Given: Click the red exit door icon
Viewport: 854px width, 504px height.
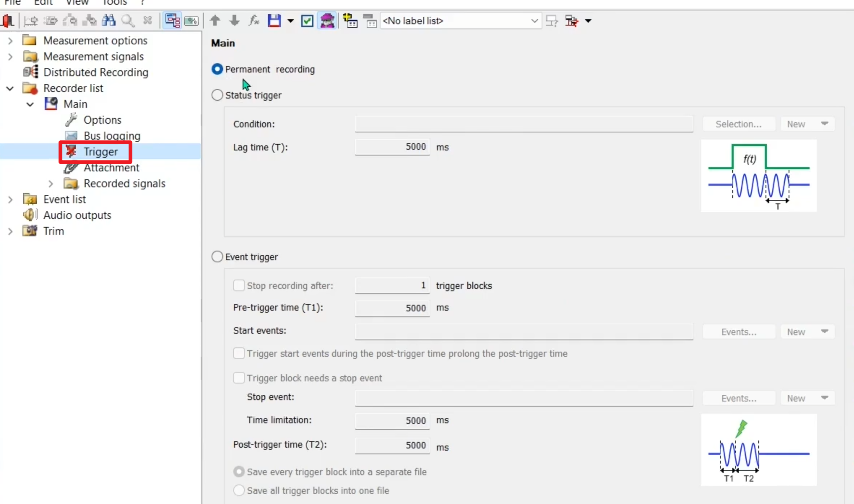Looking at the screenshot, I should [8, 21].
